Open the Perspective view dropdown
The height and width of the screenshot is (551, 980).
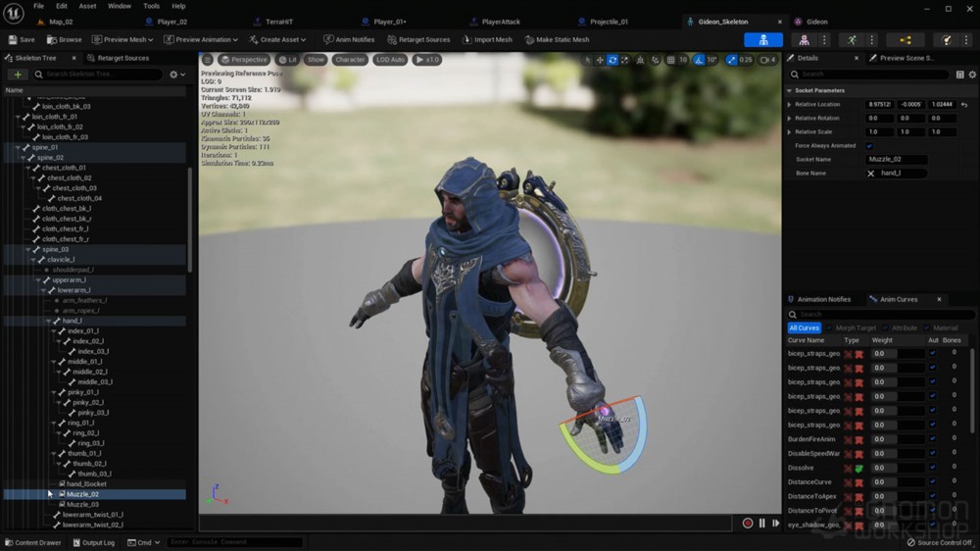[244, 60]
